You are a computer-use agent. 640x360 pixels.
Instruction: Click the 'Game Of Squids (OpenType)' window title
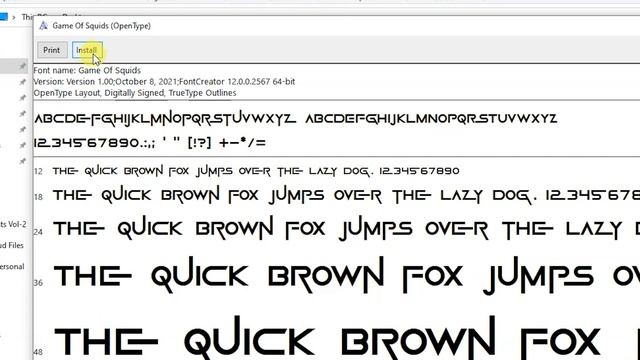(x=102, y=26)
